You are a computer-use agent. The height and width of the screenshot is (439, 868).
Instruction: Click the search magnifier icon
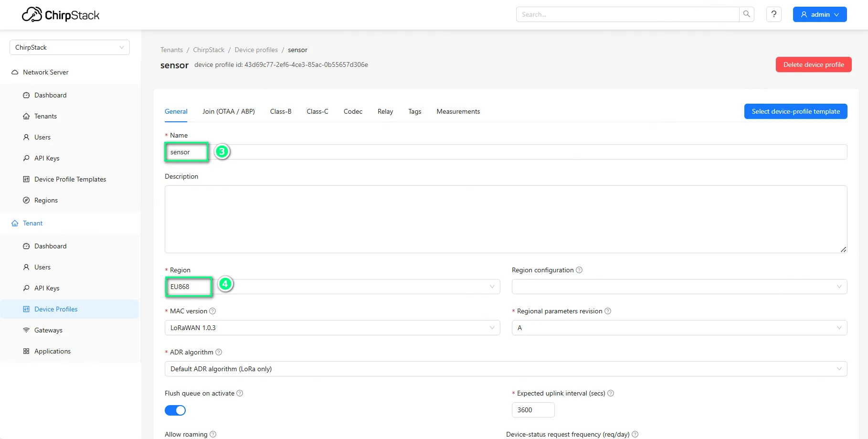click(746, 14)
